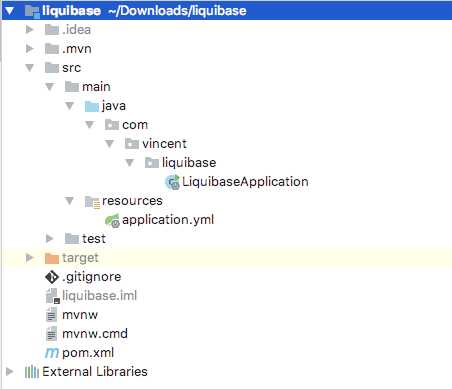452x389 pixels.
Task: Click the External Libraries bars icon
Action: pyautogui.click(x=32, y=372)
